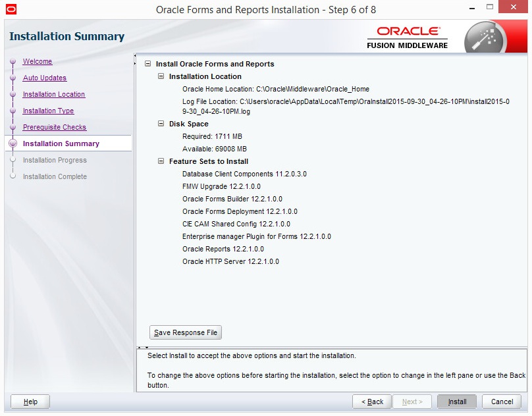Click the message pane splitter arrows
The height and width of the screenshot is (416, 532).
143,348
